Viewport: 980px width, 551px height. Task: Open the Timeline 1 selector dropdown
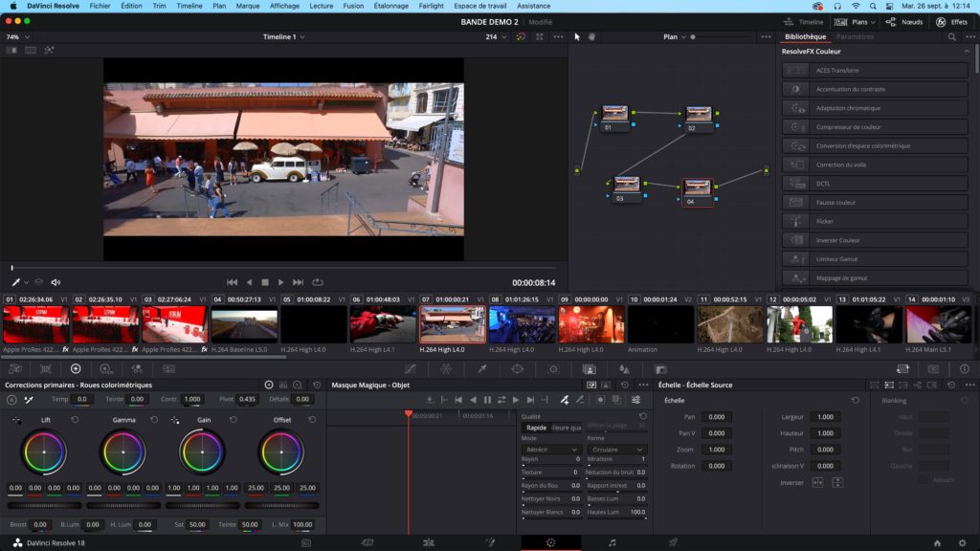(283, 37)
